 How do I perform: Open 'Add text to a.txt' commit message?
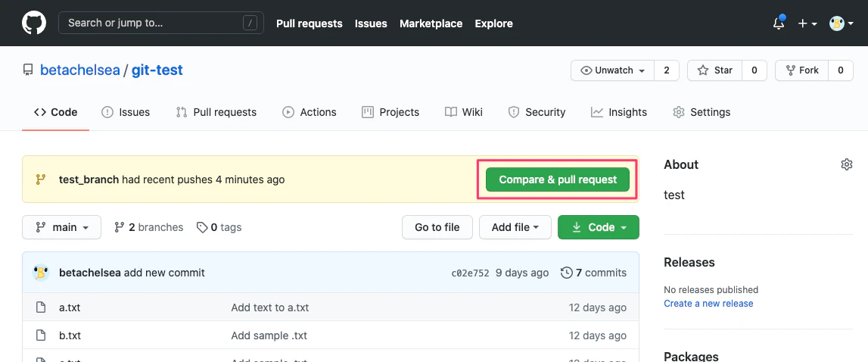[x=270, y=307]
